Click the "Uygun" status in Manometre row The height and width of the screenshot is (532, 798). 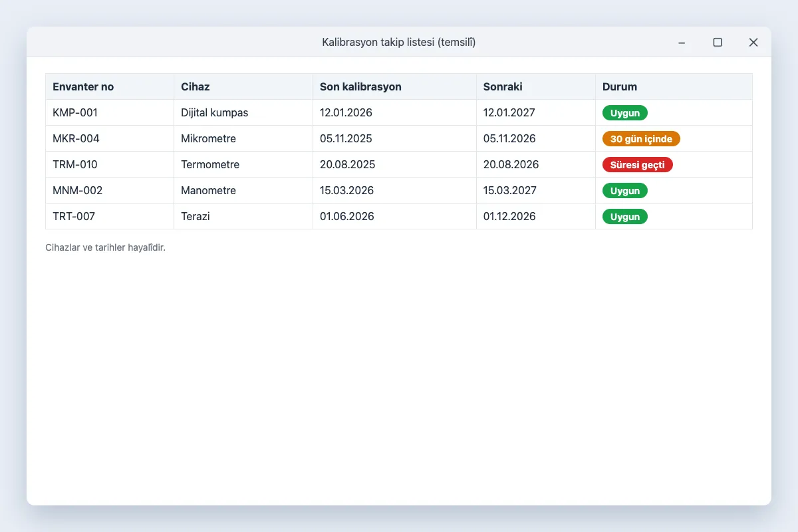(x=625, y=191)
